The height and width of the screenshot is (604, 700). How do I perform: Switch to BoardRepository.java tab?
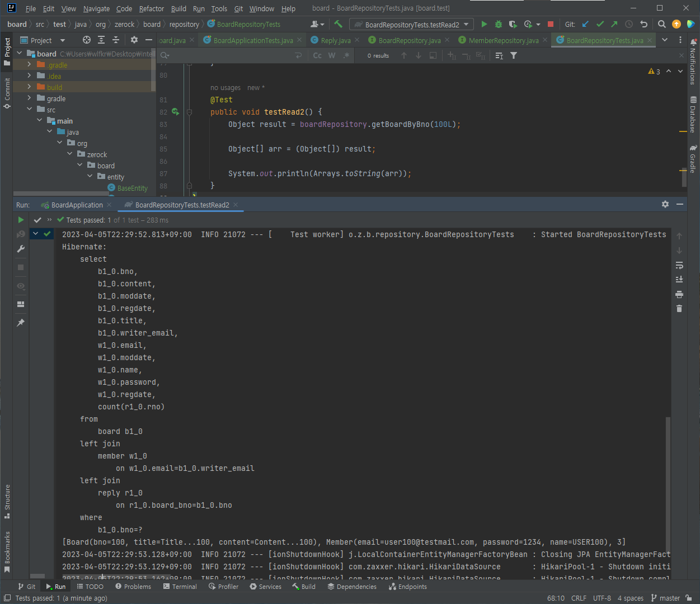(x=409, y=40)
